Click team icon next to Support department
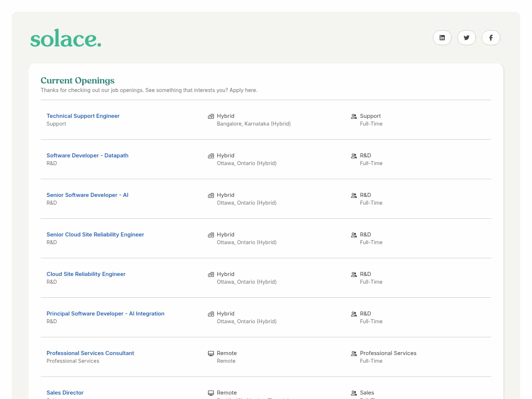This screenshot has height=399, width=532. click(x=354, y=116)
